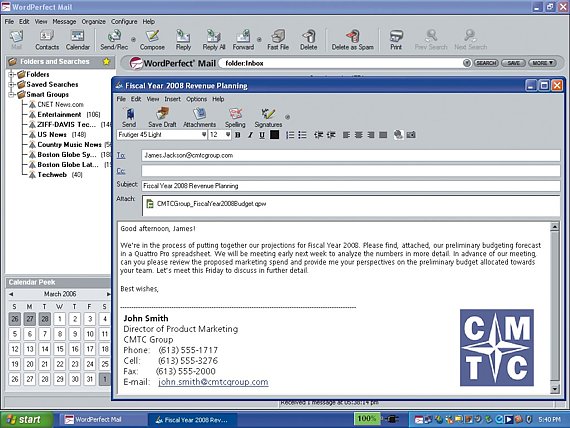
Task: Forward the selected message
Action: [243, 40]
